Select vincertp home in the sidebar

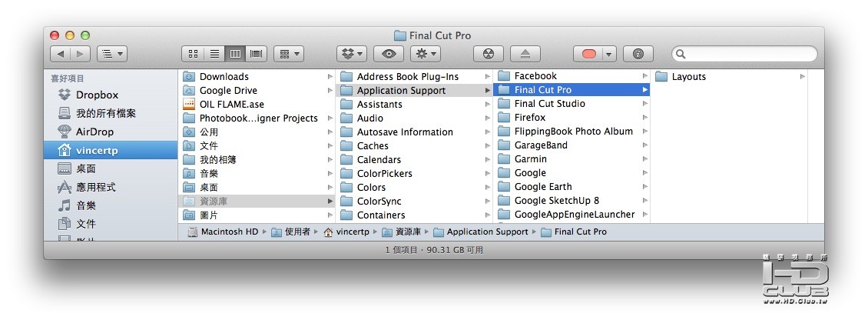coord(111,150)
